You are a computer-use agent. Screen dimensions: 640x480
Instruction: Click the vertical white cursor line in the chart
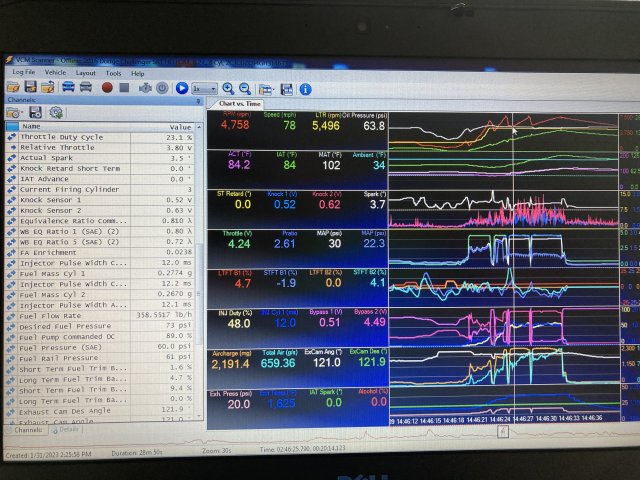tap(513, 265)
